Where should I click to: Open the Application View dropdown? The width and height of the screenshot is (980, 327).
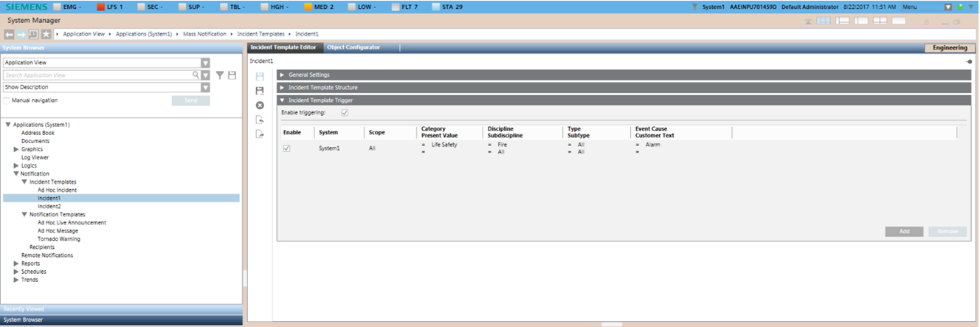(205, 63)
